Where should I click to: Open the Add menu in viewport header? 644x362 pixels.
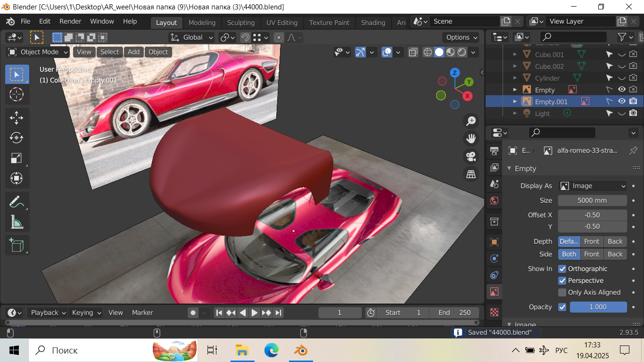[x=133, y=52]
